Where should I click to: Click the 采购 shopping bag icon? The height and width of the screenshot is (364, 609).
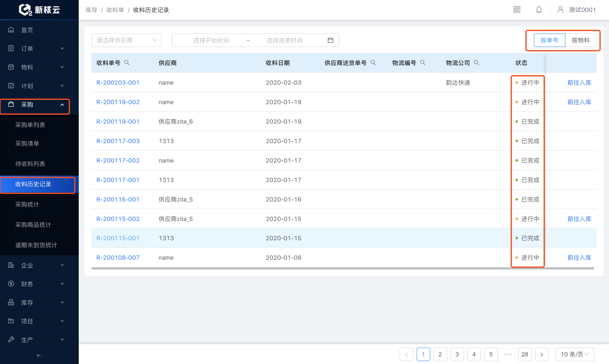point(11,104)
